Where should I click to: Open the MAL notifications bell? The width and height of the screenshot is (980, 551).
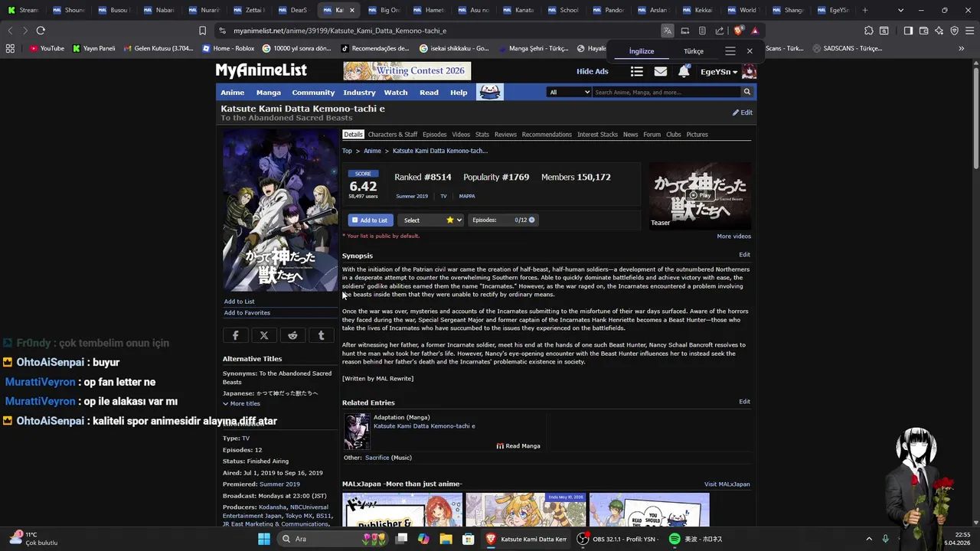684,71
